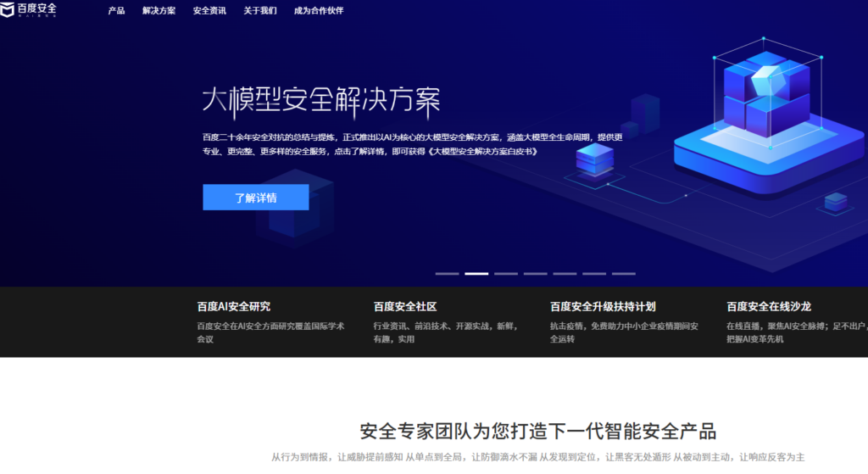Click the 百度安全在线沙龙 heading
Viewport: 868px width, 474px height.
pos(769,307)
